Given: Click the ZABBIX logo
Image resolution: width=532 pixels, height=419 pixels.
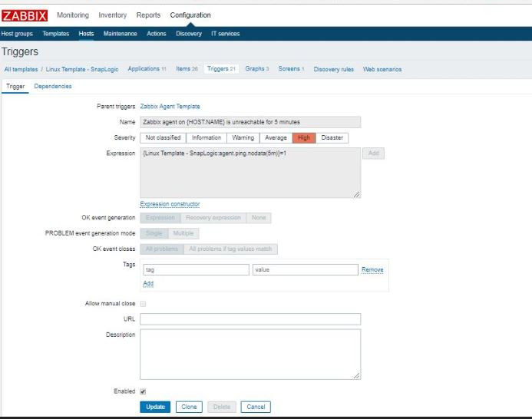Looking at the screenshot, I should click(25, 15).
